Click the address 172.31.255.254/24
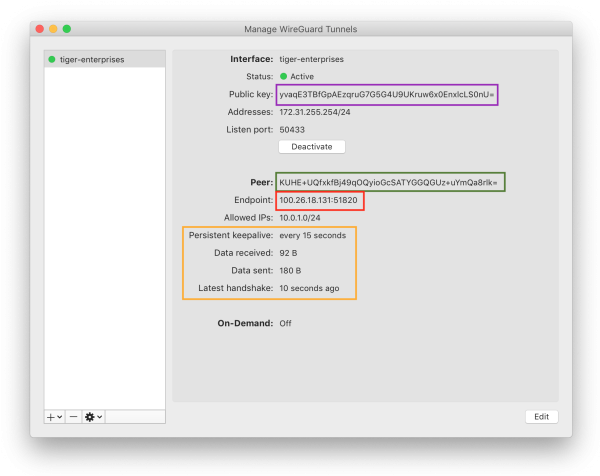Image resolution: width=600 pixels, height=476 pixels. coord(315,112)
